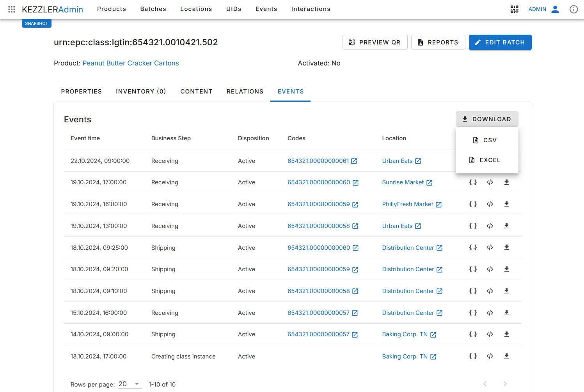
Task: Click the Preview QR button
Action: tap(375, 42)
